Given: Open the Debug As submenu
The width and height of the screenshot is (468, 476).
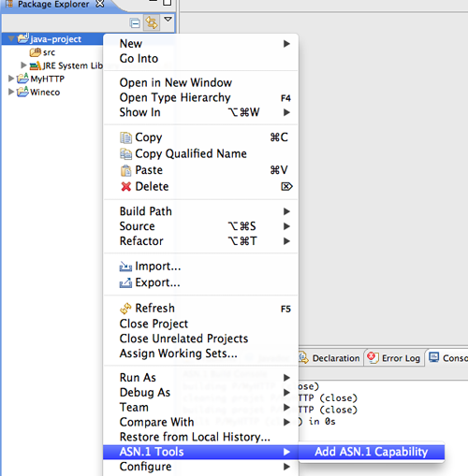Looking at the screenshot, I should click(x=200, y=393).
